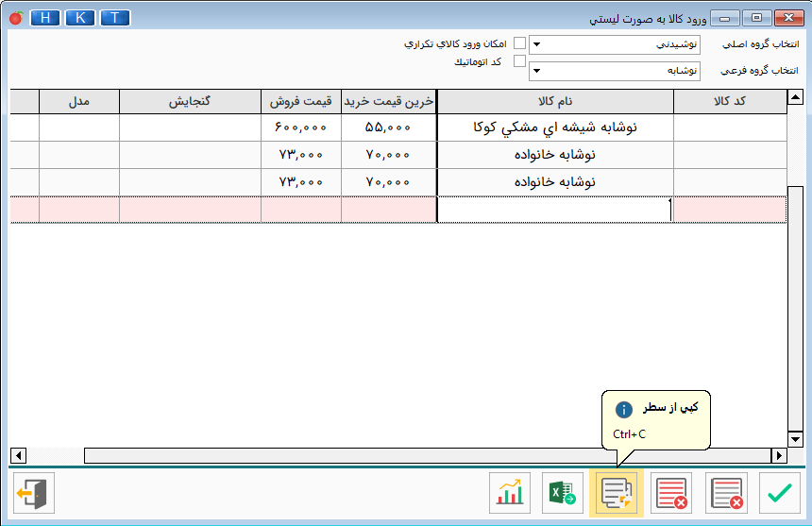Click the red apple application icon
Image resolution: width=812 pixels, height=526 pixels.
(x=16, y=18)
